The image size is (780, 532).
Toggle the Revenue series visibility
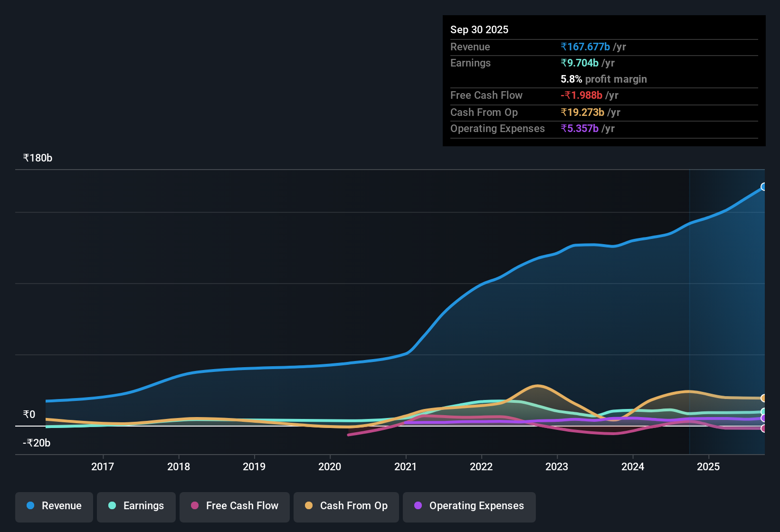[54, 506]
